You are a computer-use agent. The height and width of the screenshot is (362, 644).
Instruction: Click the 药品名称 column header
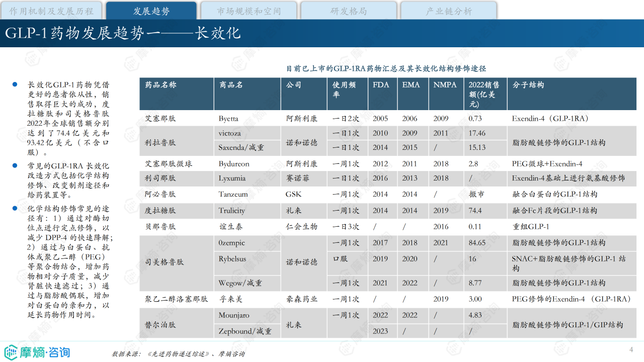(177, 94)
